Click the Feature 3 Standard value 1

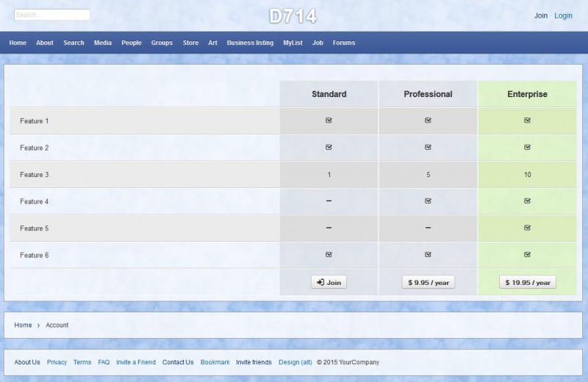click(329, 175)
